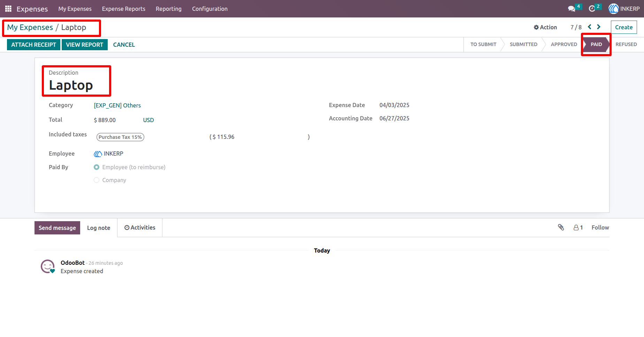
Task: Select Employee (to reimburse) radio option
Action: click(x=97, y=167)
